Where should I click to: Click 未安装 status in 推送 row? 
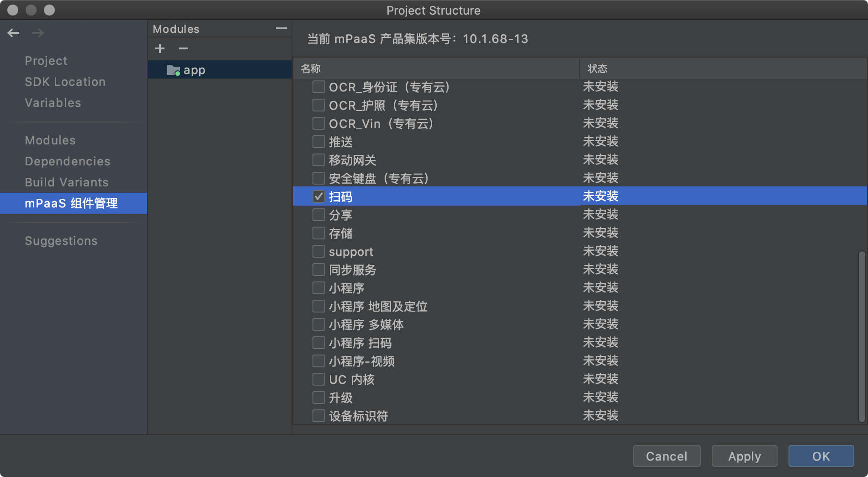point(600,142)
